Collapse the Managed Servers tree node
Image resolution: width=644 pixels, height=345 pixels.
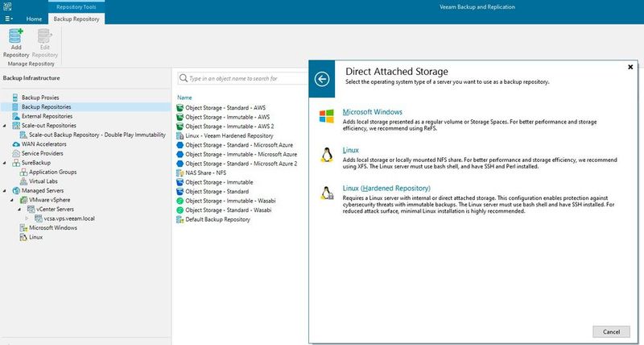coord(5,191)
